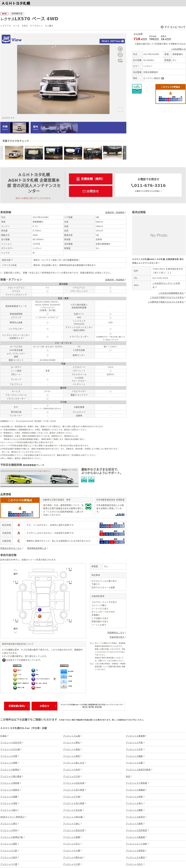Open WEBギャラリー専用窓口 link
The height and width of the screenshot is (868, 186).
[13, 816]
